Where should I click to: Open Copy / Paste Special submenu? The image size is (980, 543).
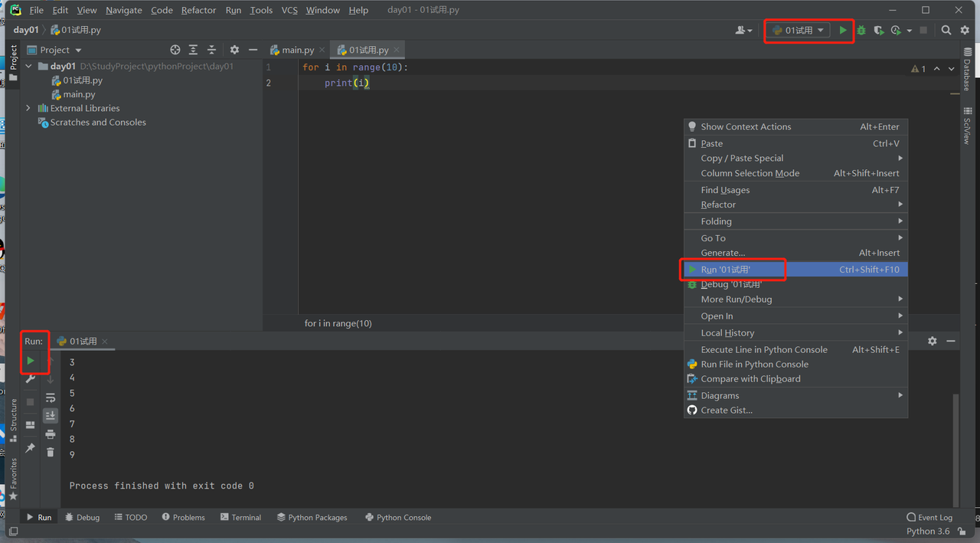pos(795,159)
